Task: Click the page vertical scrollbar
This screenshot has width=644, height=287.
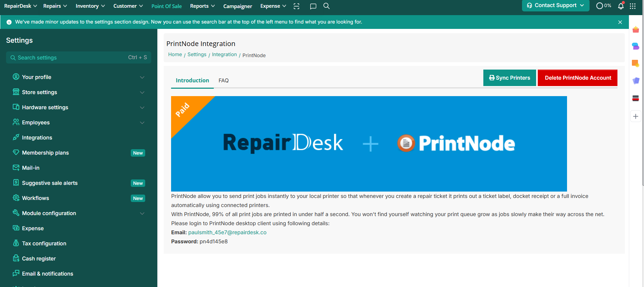Action: click(643, 101)
